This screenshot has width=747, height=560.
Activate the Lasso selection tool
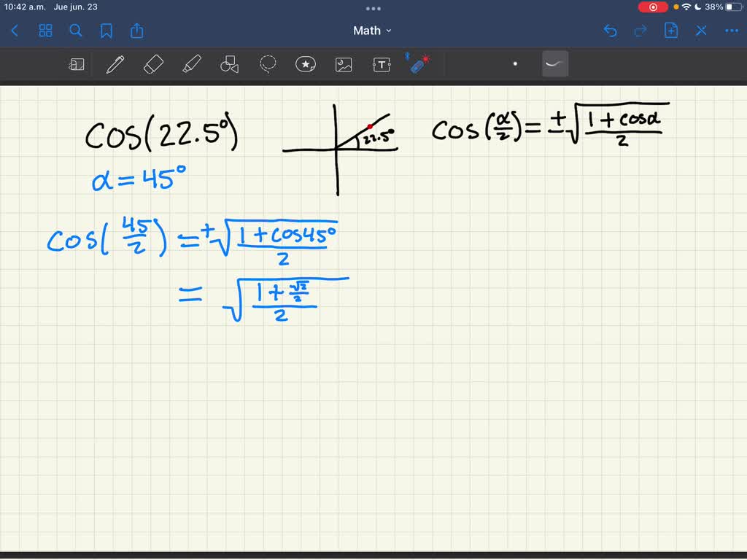pyautogui.click(x=268, y=64)
